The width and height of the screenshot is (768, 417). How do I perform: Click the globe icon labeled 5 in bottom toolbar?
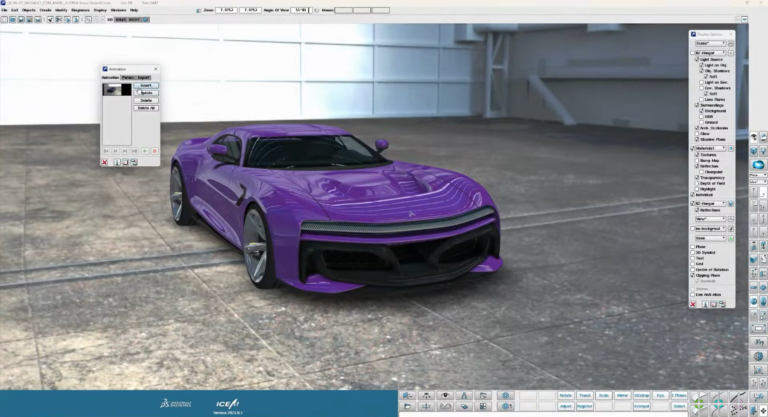coord(505,406)
